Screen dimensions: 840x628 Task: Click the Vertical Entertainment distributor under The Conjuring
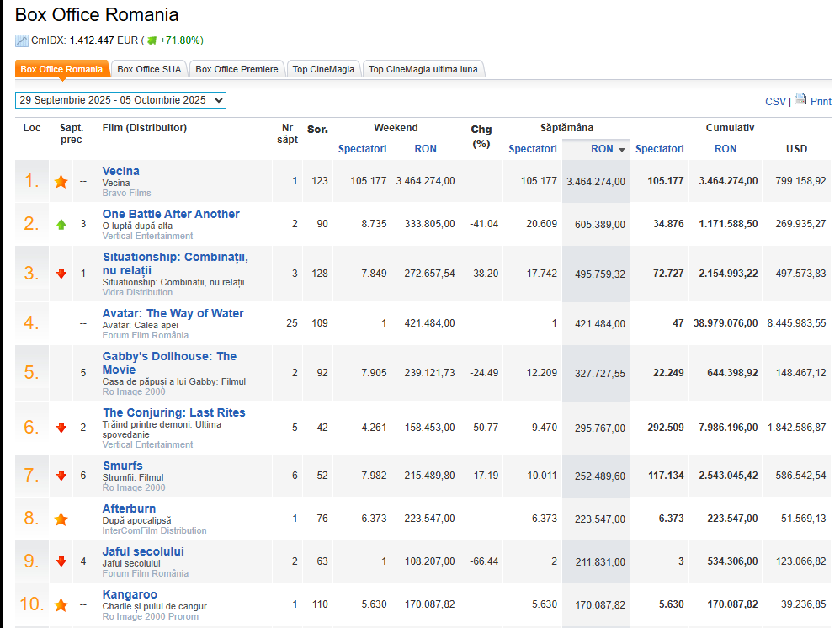147,444
